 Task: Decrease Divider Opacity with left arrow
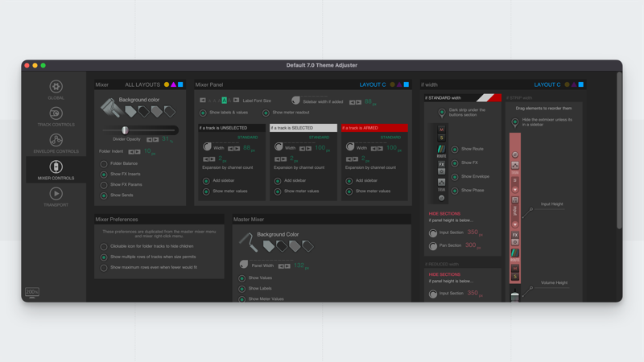(x=150, y=139)
